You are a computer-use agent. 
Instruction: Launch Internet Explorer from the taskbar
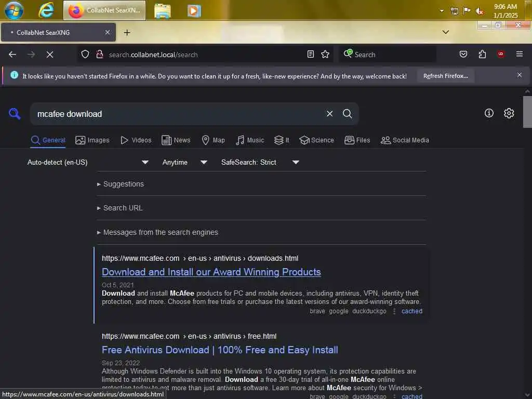pos(46,10)
